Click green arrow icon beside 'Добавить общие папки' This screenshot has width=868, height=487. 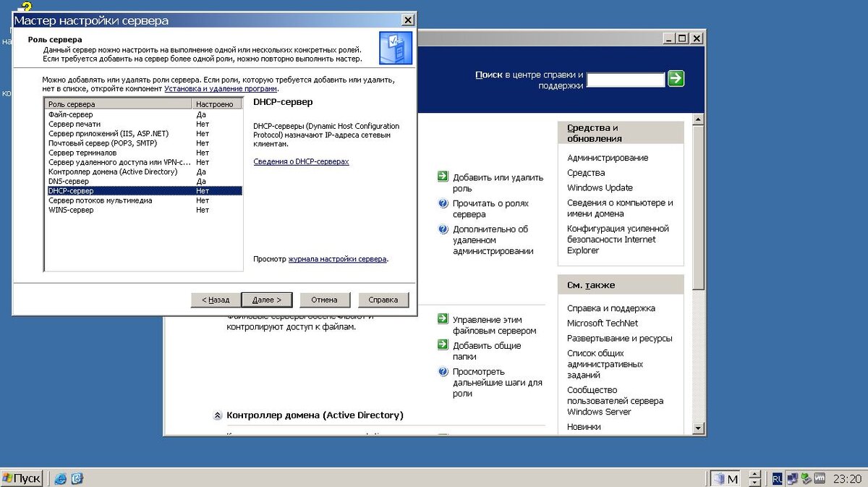[443, 345]
